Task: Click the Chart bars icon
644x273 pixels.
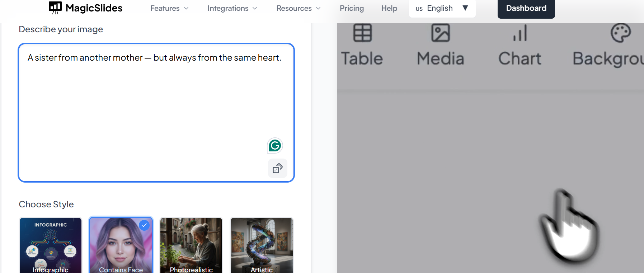Action: click(x=520, y=33)
